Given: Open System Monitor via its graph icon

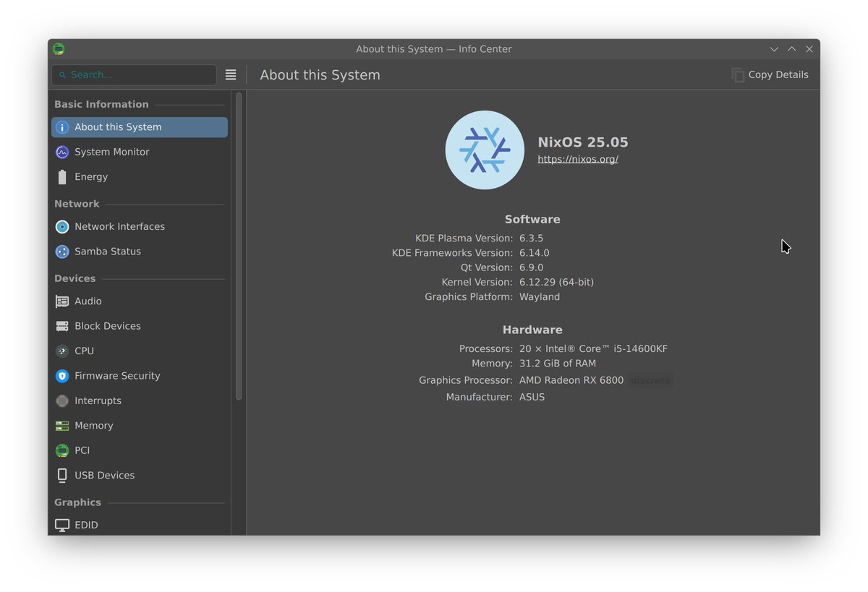Looking at the screenshot, I should coord(62,152).
